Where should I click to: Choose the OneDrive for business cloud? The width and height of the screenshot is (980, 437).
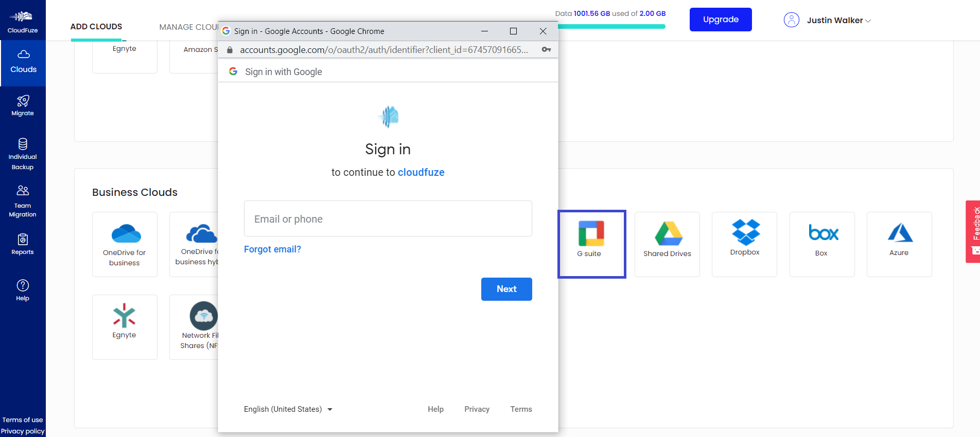pos(125,244)
